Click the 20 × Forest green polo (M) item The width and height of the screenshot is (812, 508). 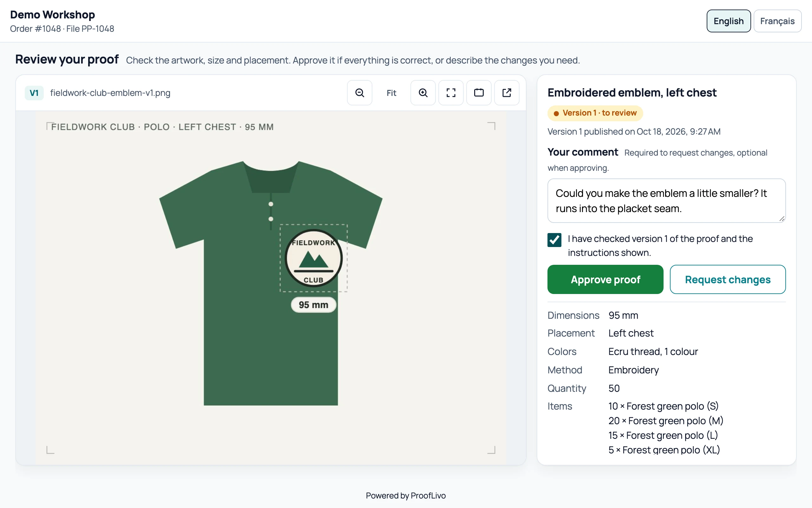coord(666,421)
